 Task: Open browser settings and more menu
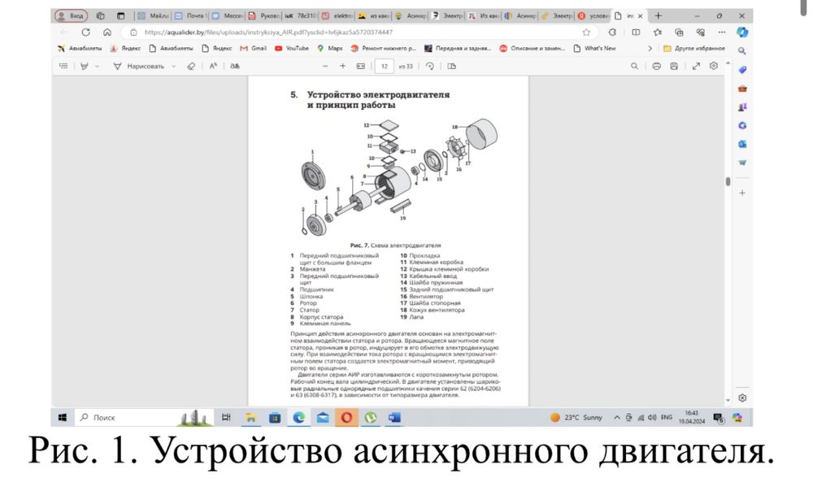[722, 33]
